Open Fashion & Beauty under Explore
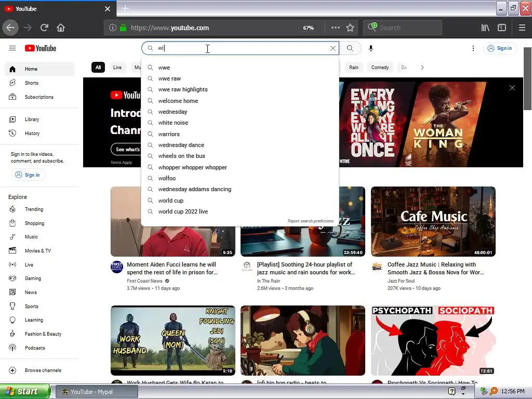 pyautogui.click(x=39, y=334)
